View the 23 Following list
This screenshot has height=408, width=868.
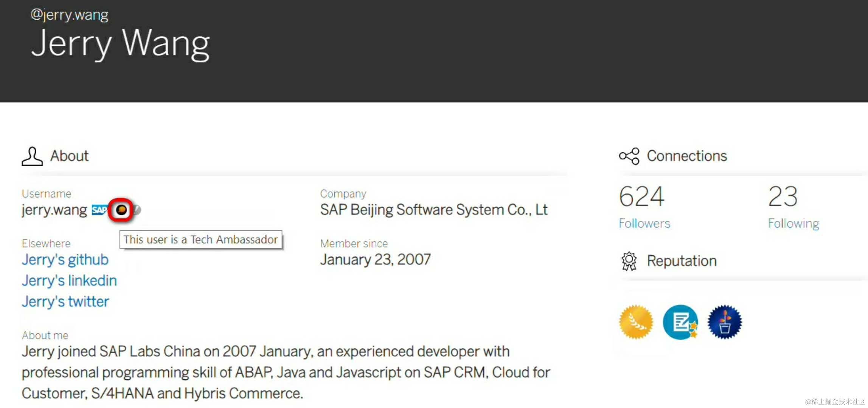pos(793,223)
